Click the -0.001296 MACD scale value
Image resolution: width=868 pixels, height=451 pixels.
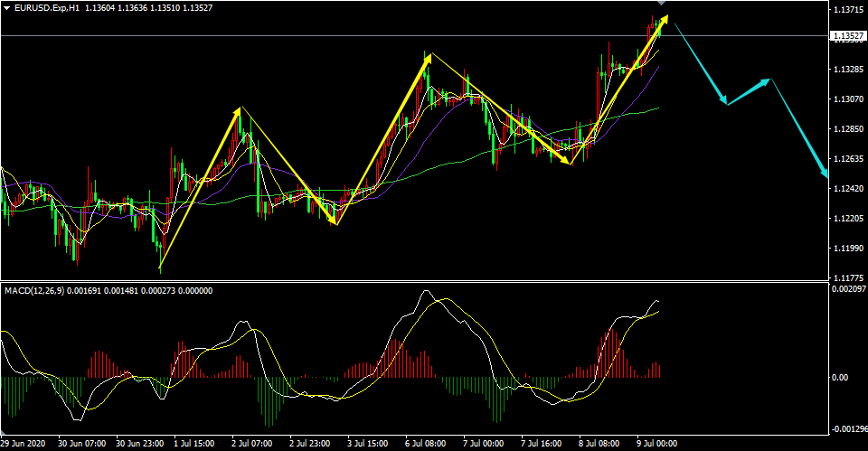[x=849, y=429]
